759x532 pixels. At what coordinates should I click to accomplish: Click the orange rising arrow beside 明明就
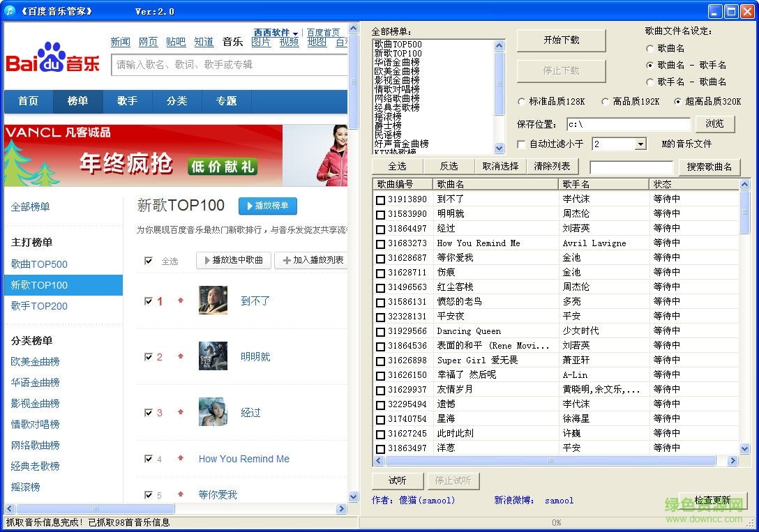(180, 357)
